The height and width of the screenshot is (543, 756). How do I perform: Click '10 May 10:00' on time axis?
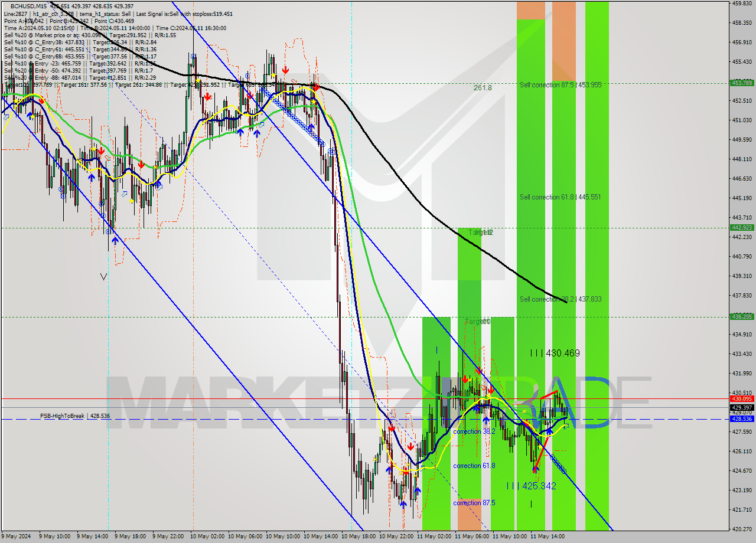[282, 537]
